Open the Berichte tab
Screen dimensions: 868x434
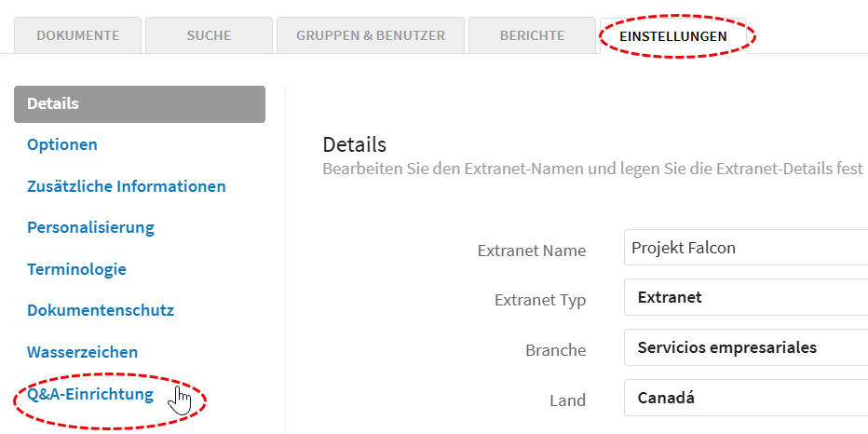(532, 35)
